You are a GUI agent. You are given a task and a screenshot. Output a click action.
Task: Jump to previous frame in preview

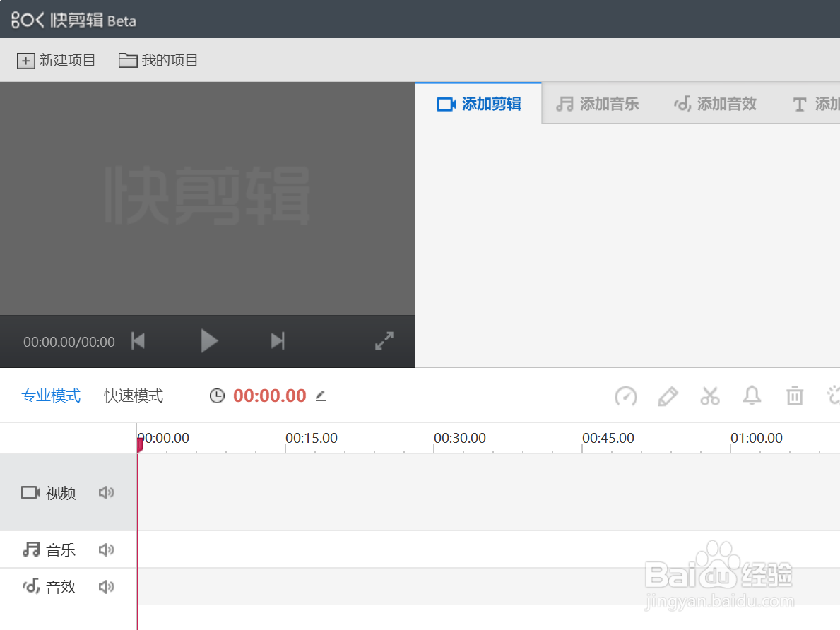[138, 341]
